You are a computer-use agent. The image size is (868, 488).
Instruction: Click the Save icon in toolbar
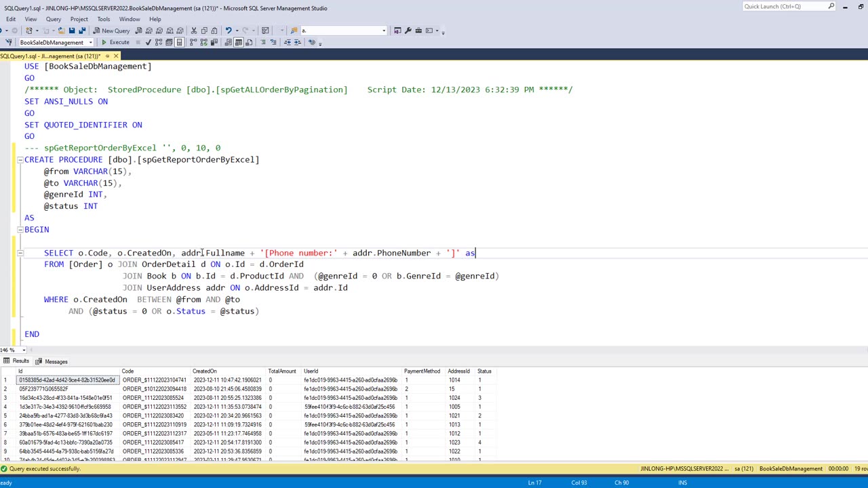pyautogui.click(x=72, y=30)
